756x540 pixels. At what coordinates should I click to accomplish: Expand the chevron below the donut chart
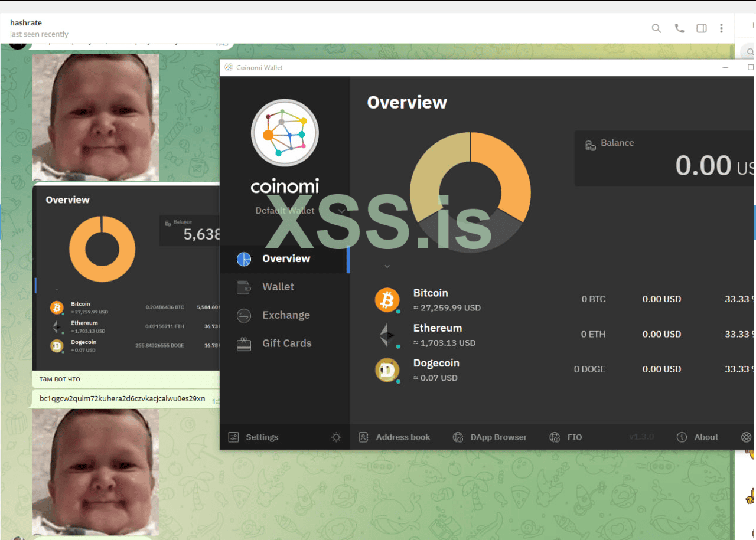(x=387, y=266)
